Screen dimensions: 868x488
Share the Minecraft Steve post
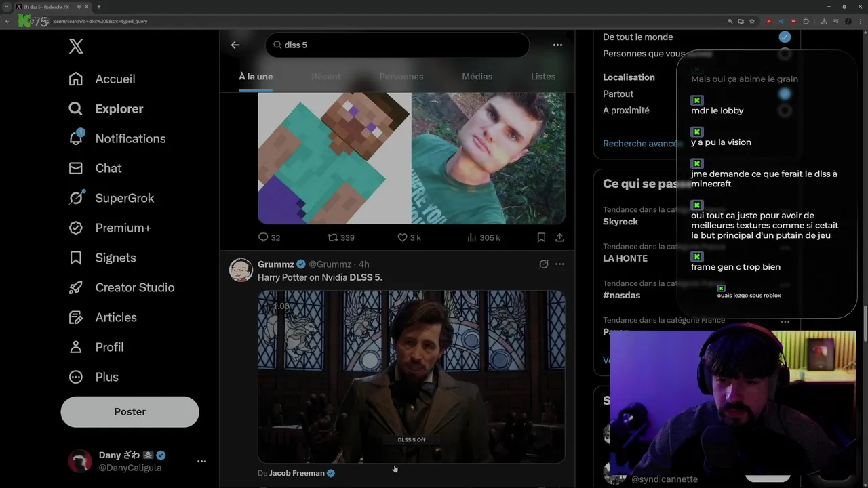[x=559, y=237]
